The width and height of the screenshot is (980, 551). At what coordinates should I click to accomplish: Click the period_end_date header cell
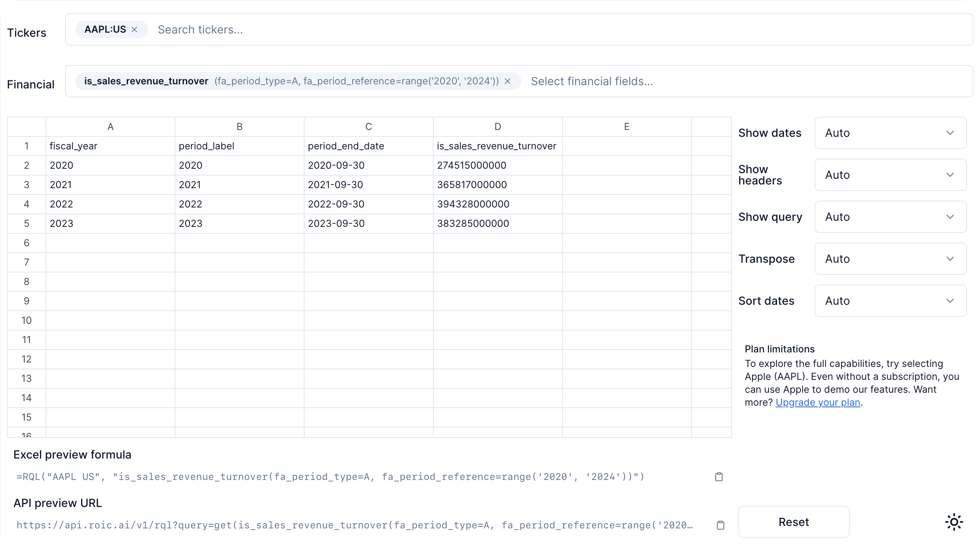[368, 146]
